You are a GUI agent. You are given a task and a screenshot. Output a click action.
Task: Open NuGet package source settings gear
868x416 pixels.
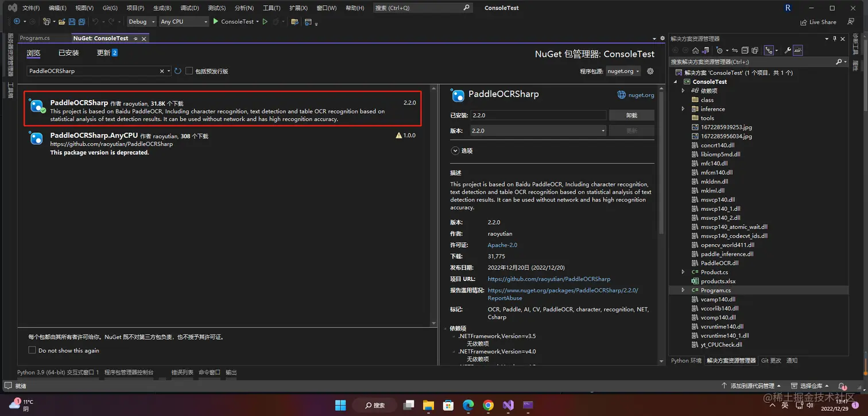(x=650, y=71)
